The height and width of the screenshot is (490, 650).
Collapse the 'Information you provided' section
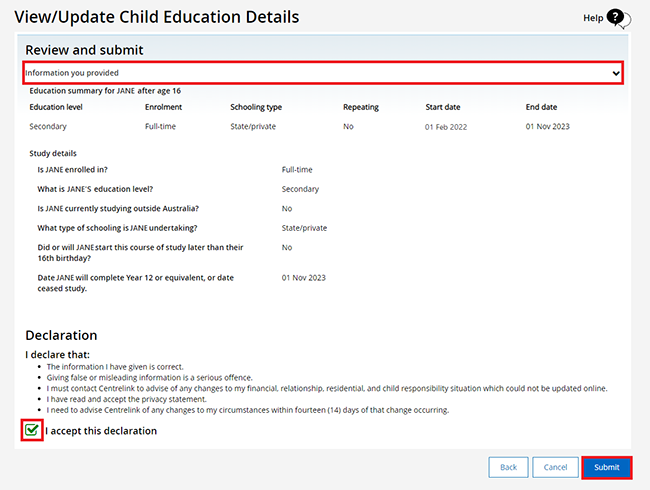coord(322,73)
